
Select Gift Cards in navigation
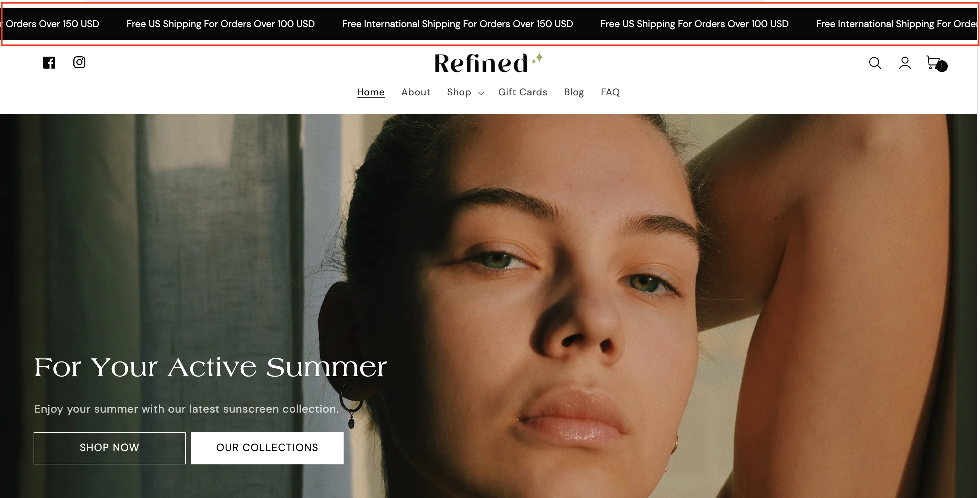[522, 92]
